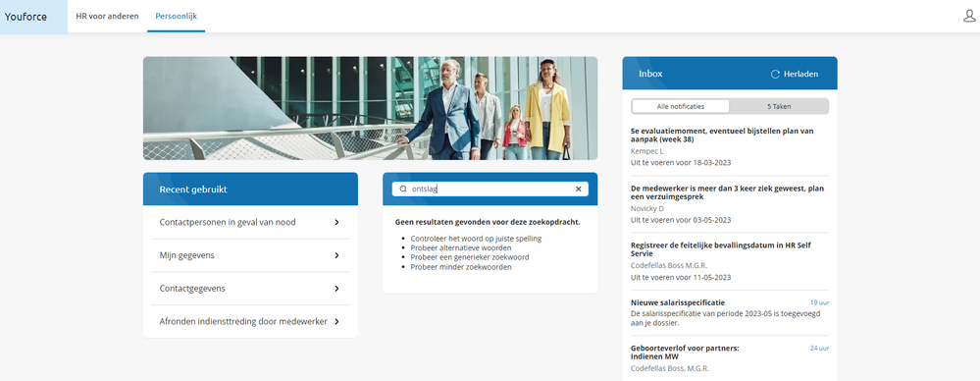The width and height of the screenshot is (980, 381).
Task: Click the Novicky D name
Action: pyautogui.click(x=647, y=208)
